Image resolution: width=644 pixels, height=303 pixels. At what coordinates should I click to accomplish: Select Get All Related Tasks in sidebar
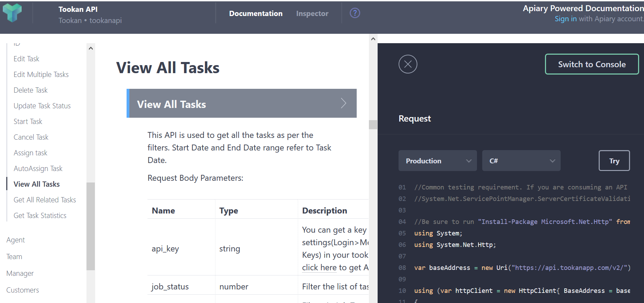(x=45, y=200)
